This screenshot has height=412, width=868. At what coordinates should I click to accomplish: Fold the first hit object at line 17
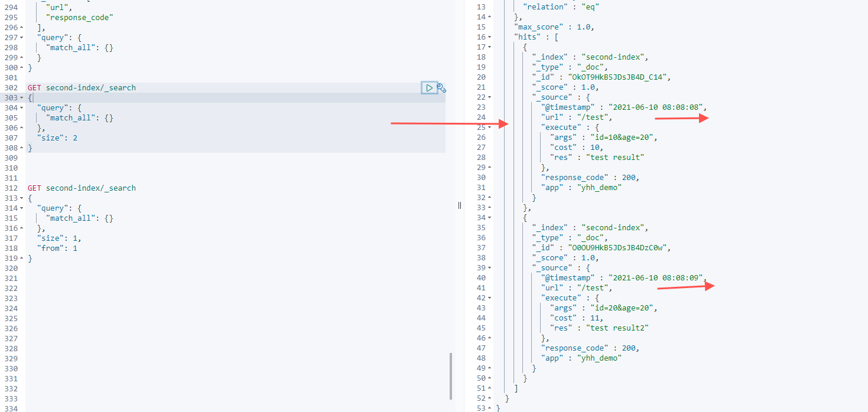(489, 47)
